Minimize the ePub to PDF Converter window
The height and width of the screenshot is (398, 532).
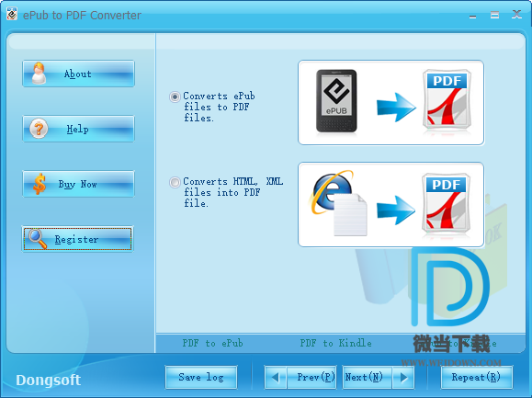click(472, 16)
